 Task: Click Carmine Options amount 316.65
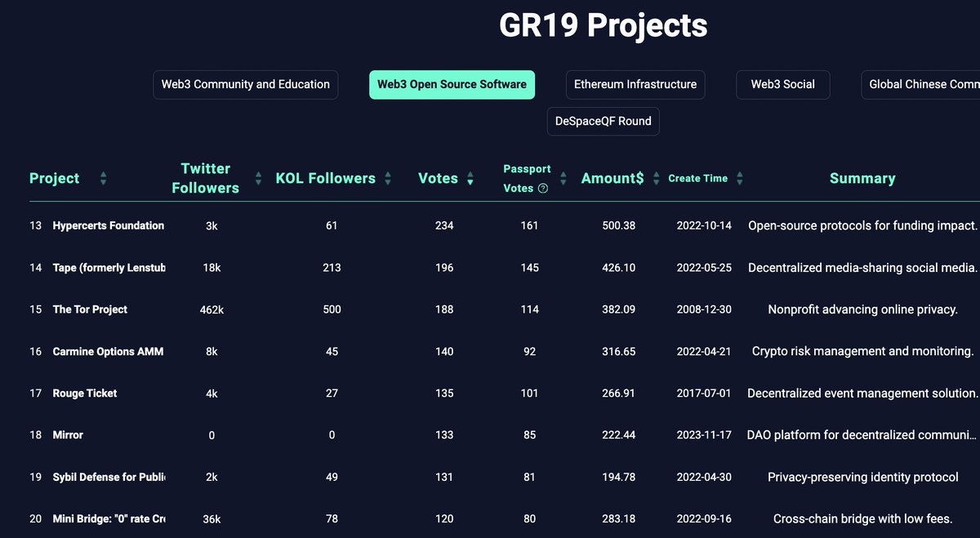[x=618, y=351]
